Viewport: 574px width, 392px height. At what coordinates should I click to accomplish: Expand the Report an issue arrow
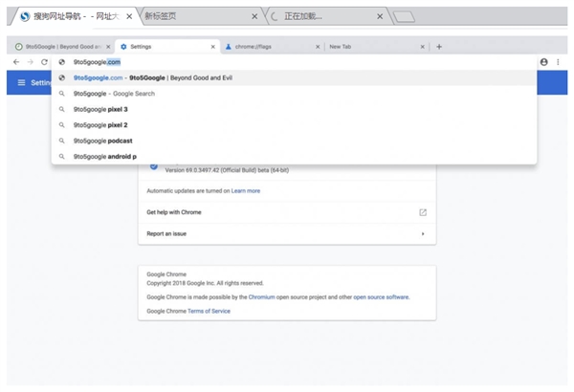coord(423,233)
